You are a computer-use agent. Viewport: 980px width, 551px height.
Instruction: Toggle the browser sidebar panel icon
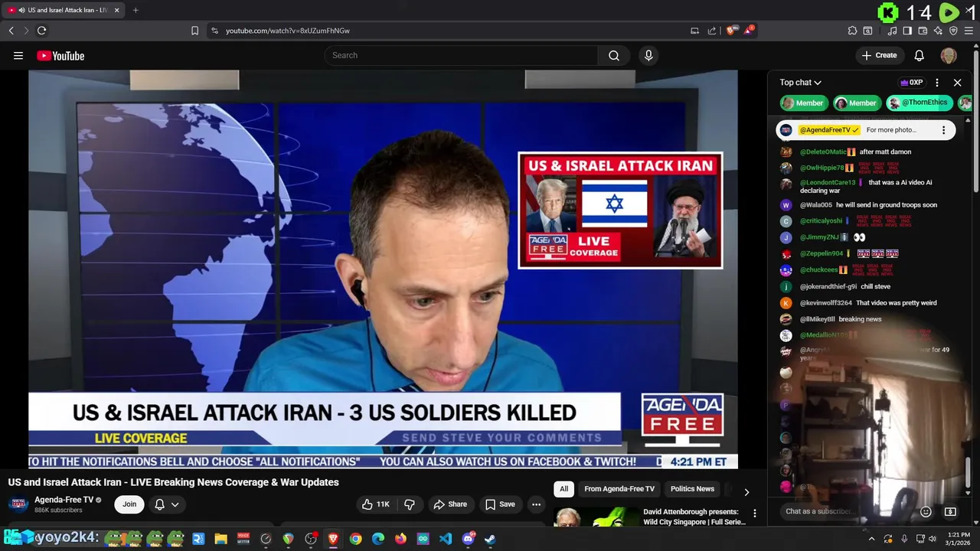[x=907, y=31]
